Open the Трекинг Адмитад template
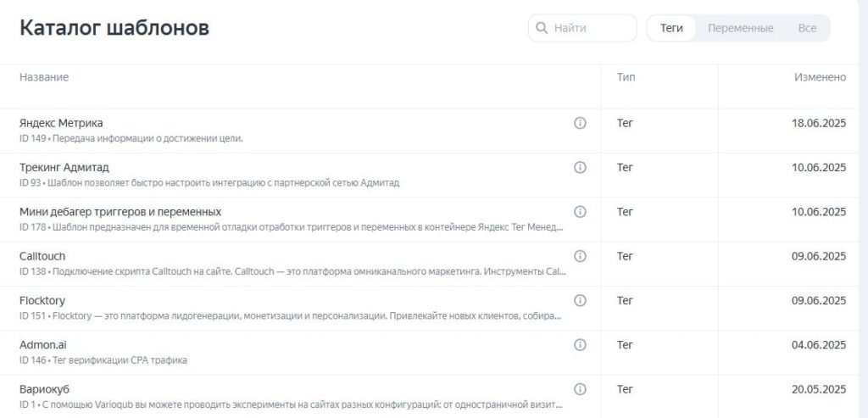 tap(64, 167)
